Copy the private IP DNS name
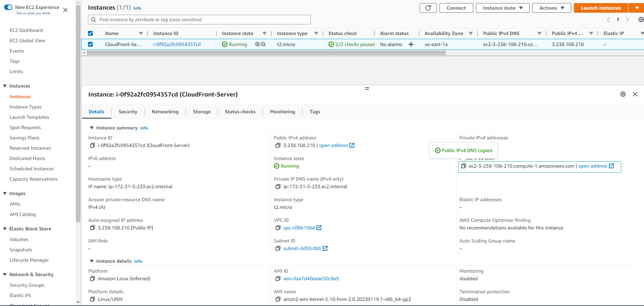 [278, 186]
